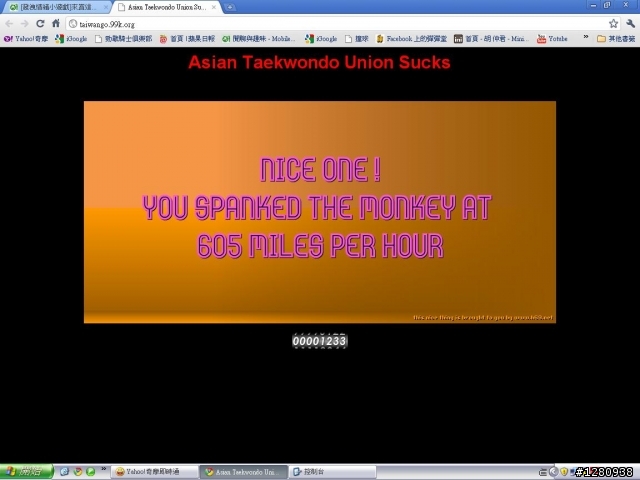This screenshot has width=640, height=480.
Task: Open the 首頁 bookmark with red icon
Action: (x=187, y=39)
